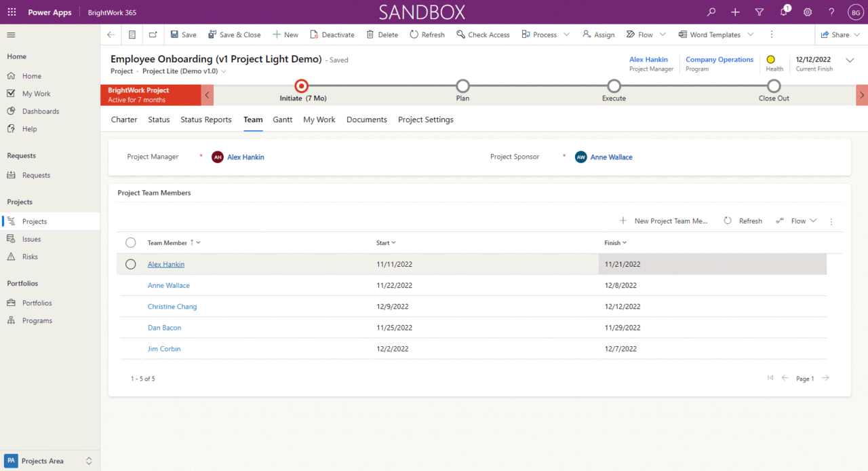Click the Close Out stage marker
868x471 pixels.
tap(774, 86)
